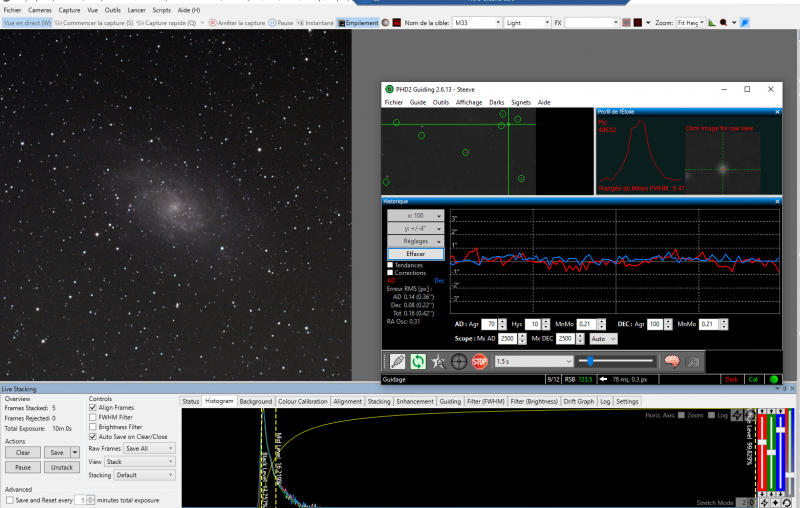Open the Scripts menu
800x508 pixels.
pos(162,10)
